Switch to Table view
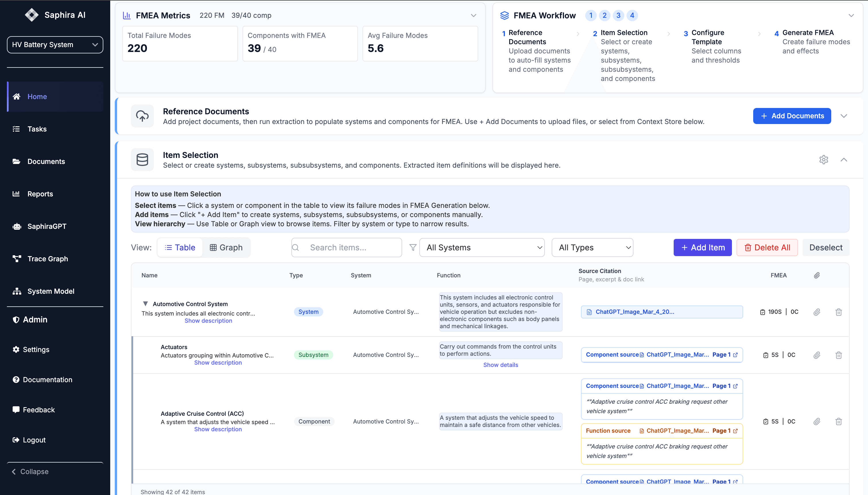 (180, 247)
